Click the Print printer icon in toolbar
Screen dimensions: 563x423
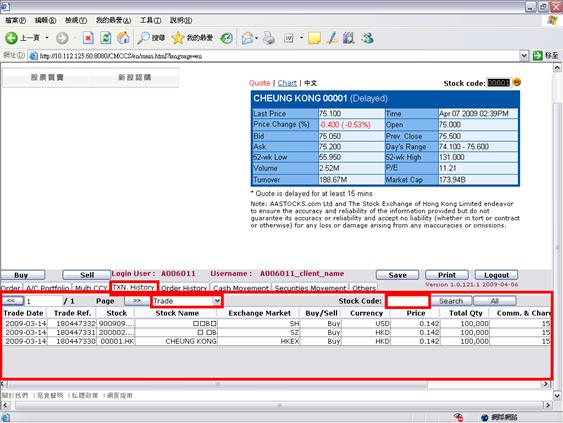[x=269, y=38]
